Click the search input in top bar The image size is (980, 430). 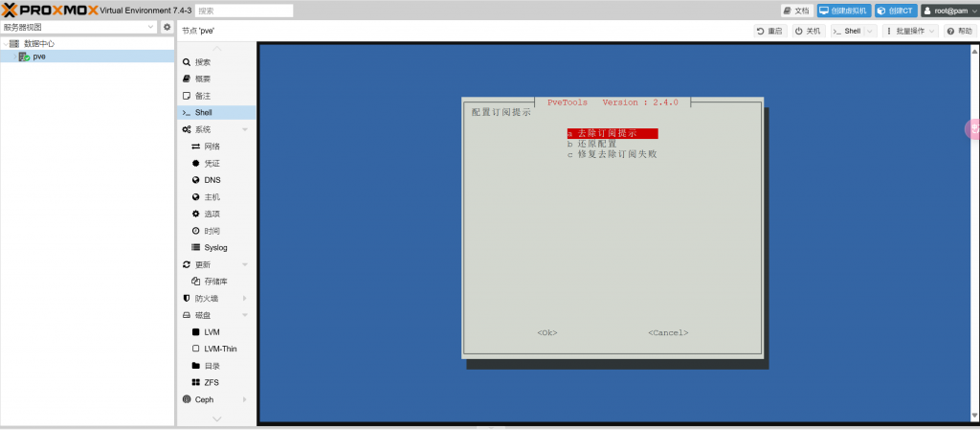(244, 11)
